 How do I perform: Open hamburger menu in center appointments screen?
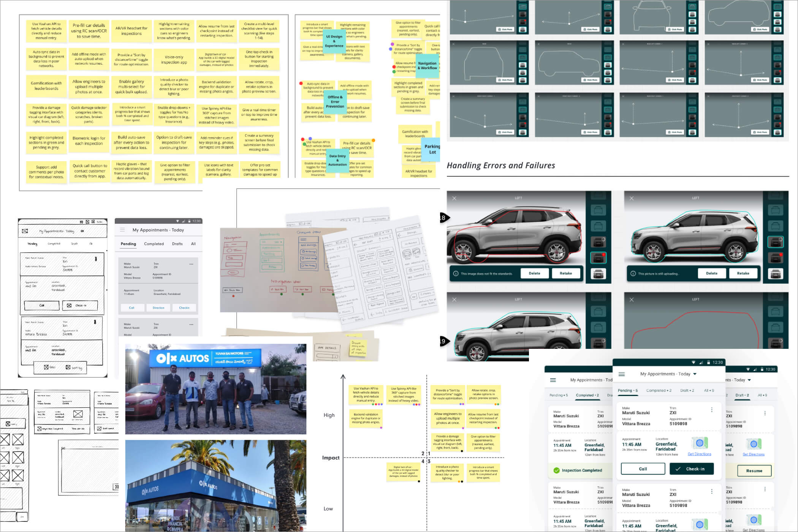click(622, 374)
